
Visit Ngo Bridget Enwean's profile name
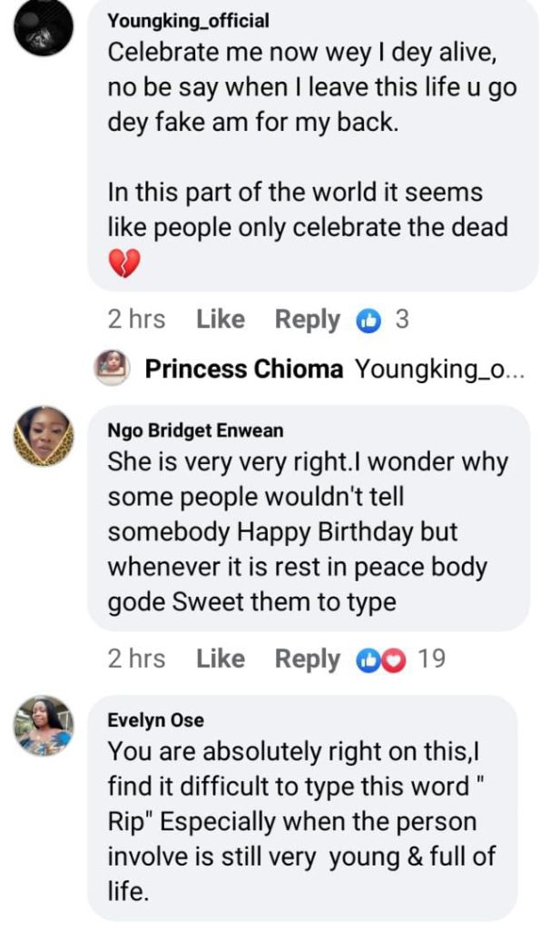pos(195,430)
